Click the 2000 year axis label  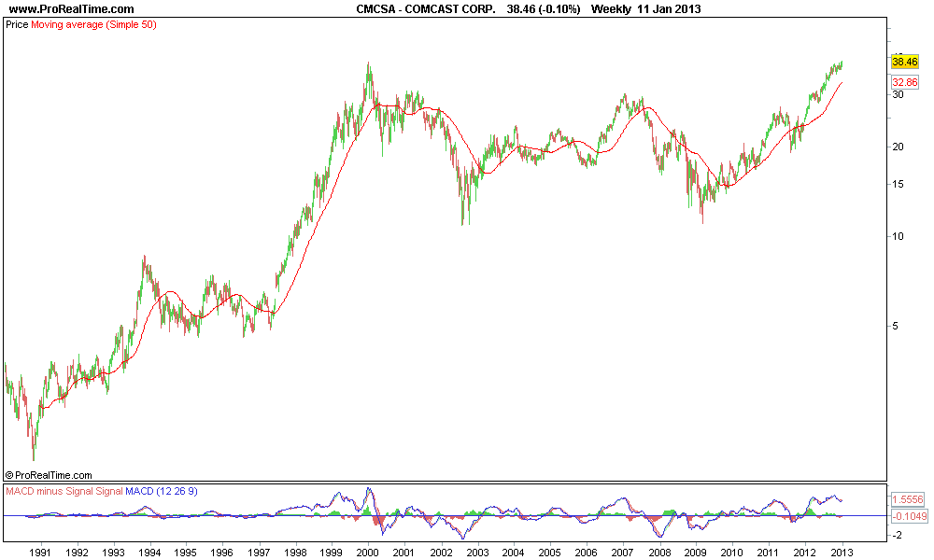point(368,553)
